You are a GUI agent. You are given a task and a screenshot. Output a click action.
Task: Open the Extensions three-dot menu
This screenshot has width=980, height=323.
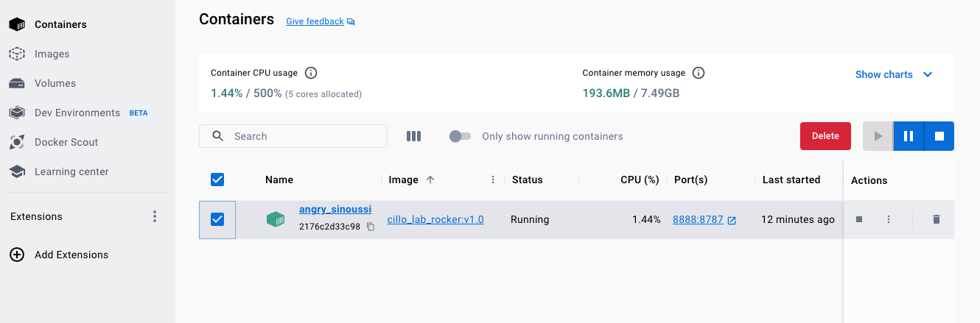[x=155, y=216]
